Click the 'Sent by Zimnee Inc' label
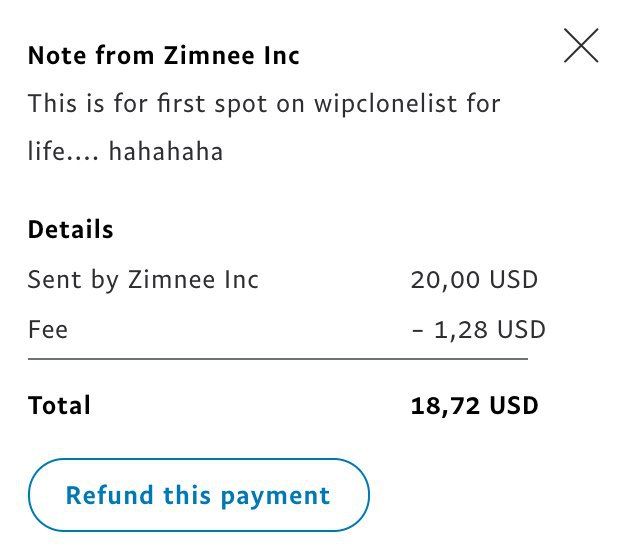Image resolution: width=624 pixels, height=560 pixels. point(143,279)
